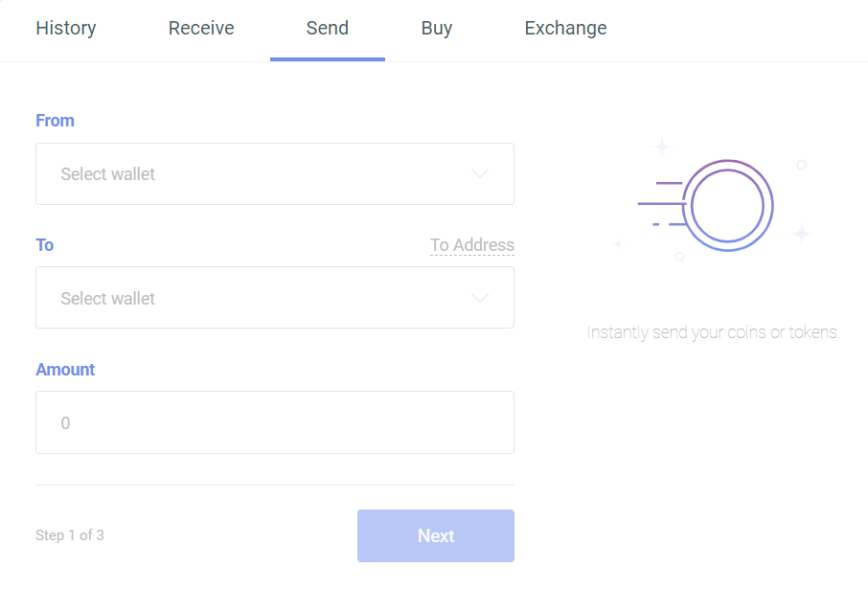This screenshot has width=868, height=613.
Task: Focus the Amount input field
Action: [275, 422]
